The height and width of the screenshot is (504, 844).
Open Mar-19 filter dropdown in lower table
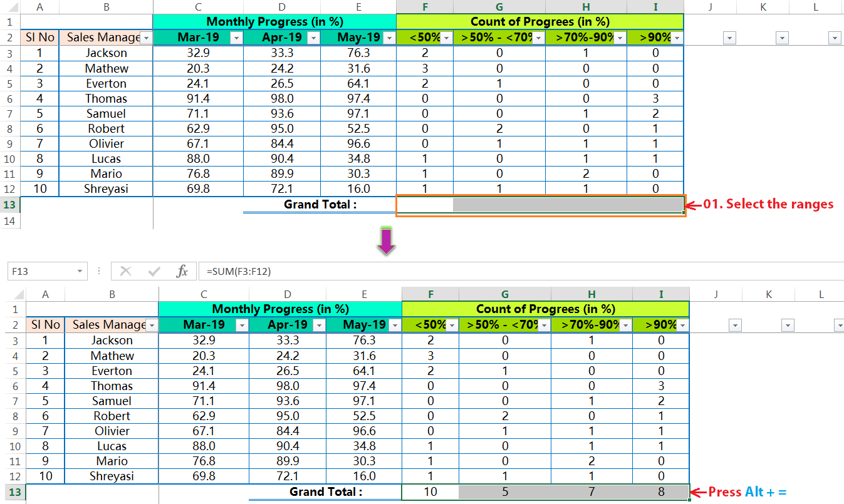point(242,326)
